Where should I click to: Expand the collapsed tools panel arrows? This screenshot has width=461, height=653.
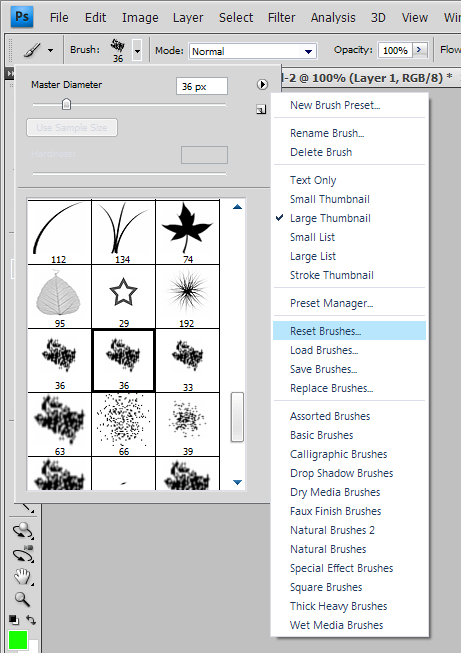(x=10, y=74)
